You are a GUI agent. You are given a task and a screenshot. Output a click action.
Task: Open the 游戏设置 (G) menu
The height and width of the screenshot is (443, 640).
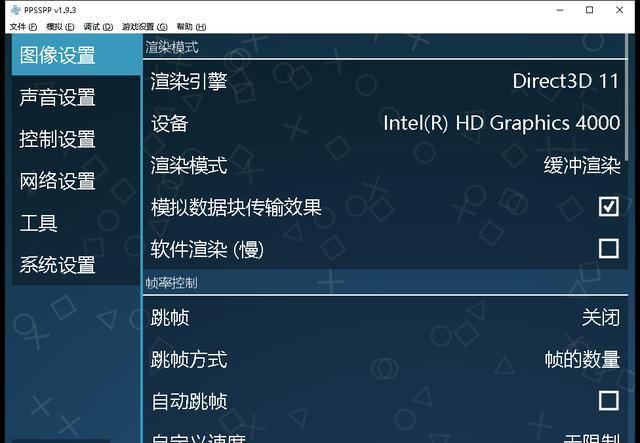click(144, 27)
